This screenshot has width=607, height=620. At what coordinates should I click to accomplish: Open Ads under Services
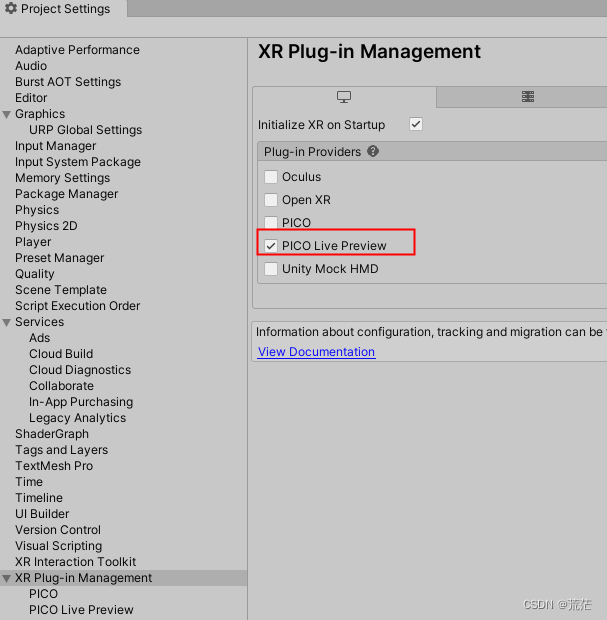coord(40,338)
